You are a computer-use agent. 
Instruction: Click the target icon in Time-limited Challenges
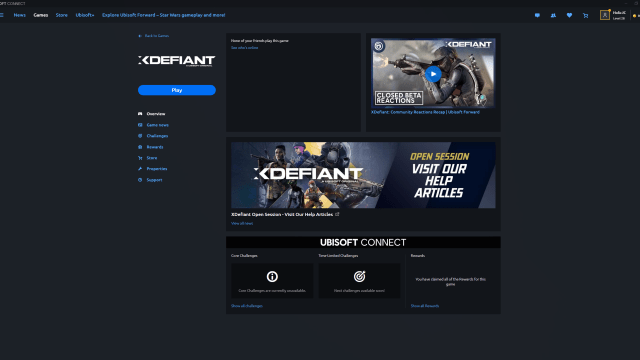tap(359, 276)
